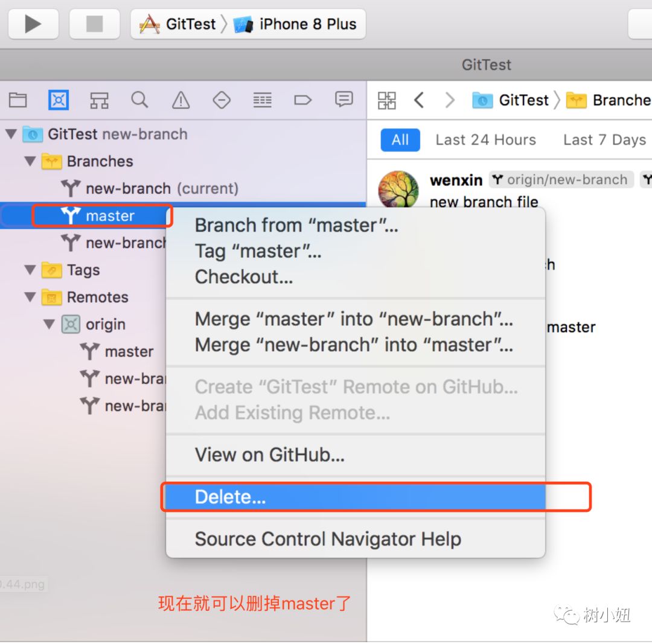The height and width of the screenshot is (644, 652).
Task: Show the Source Control navigator
Action: tap(58, 100)
